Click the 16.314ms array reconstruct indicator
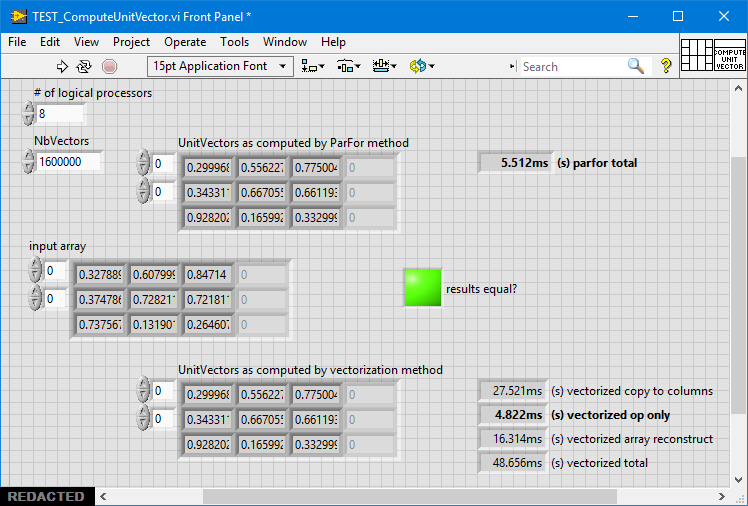Viewport: 748px width, 506px height. coord(512,439)
